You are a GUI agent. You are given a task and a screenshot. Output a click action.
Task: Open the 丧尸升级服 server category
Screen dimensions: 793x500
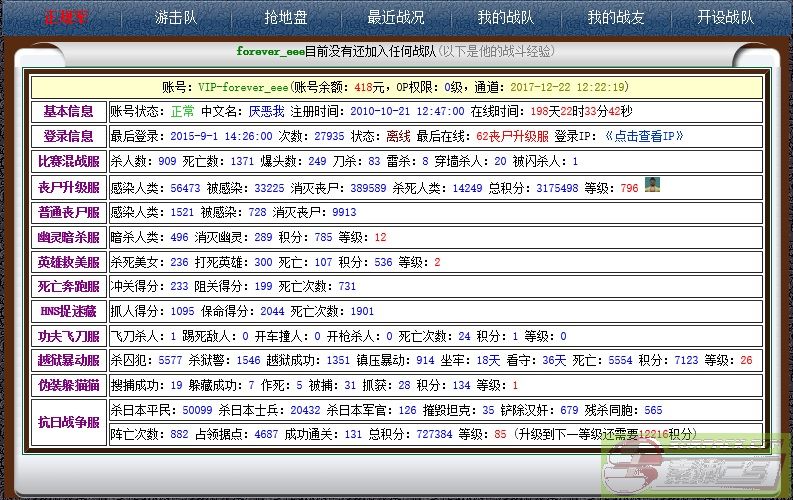coord(68,187)
